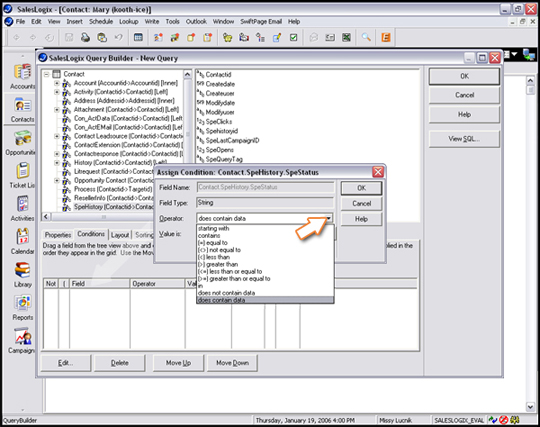Click the magnifier lookup toolbar icon
540x427 pixels.
(366, 37)
